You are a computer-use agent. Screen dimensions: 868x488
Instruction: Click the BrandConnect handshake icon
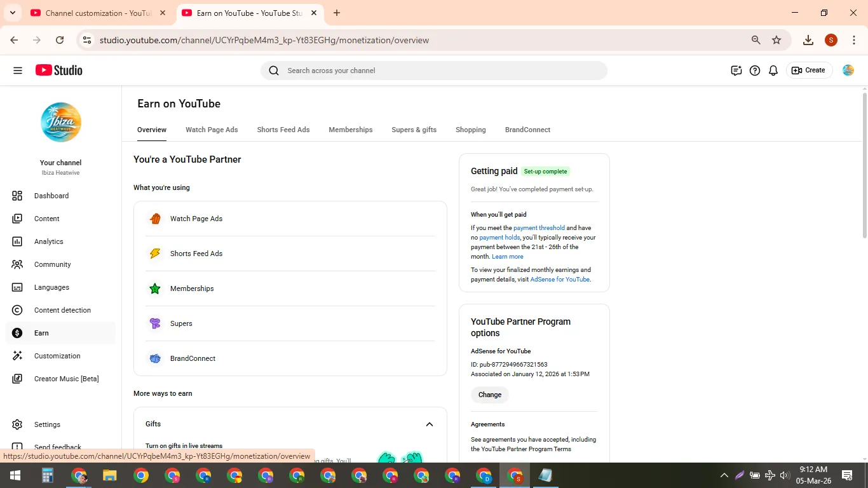click(155, 358)
